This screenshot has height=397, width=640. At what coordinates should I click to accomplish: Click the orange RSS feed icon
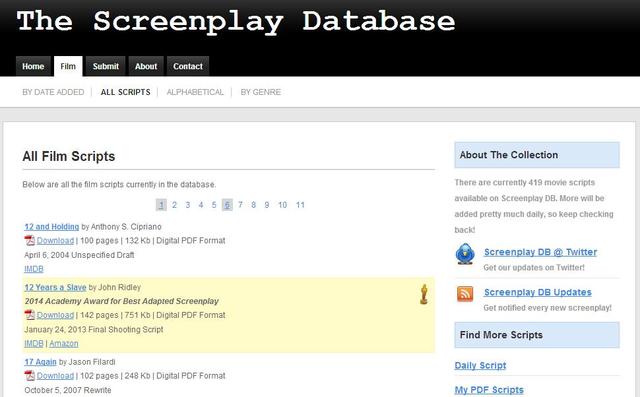coord(465,293)
